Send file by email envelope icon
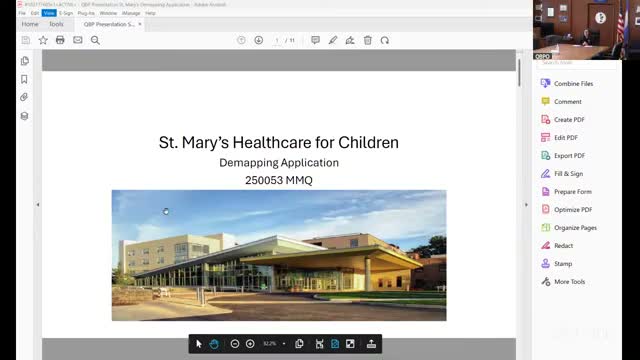This screenshot has width=640, height=360. (78, 40)
